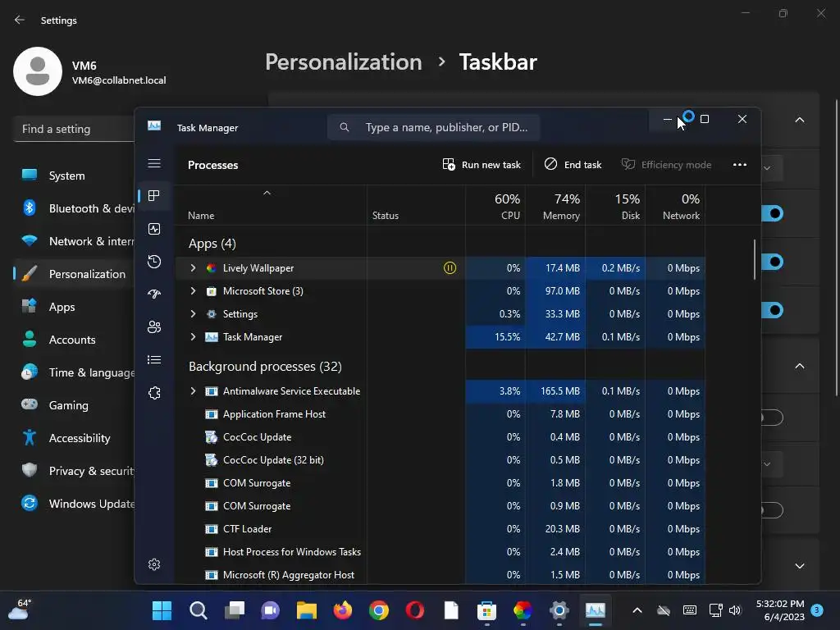Toggle the lowest off switch in Settings

click(772, 510)
